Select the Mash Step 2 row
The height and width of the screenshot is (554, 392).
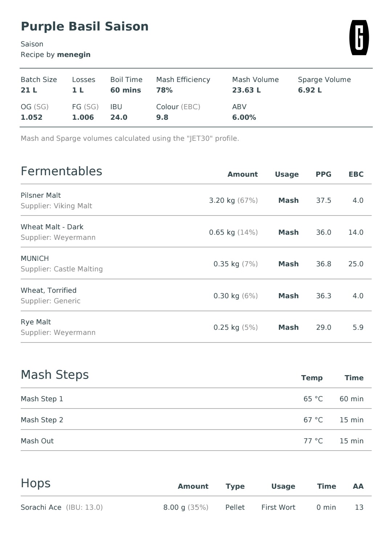click(196, 420)
